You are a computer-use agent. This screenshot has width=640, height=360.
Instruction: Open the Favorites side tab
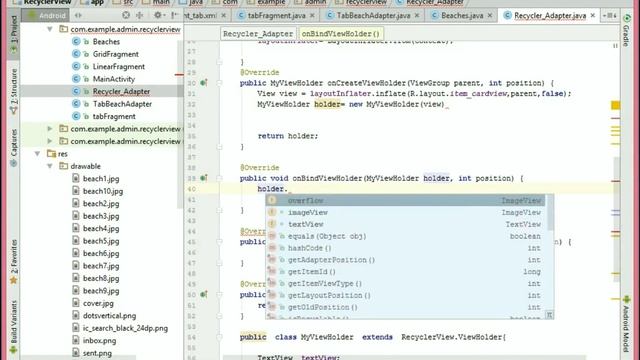pyautogui.click(x=14, y=261)
